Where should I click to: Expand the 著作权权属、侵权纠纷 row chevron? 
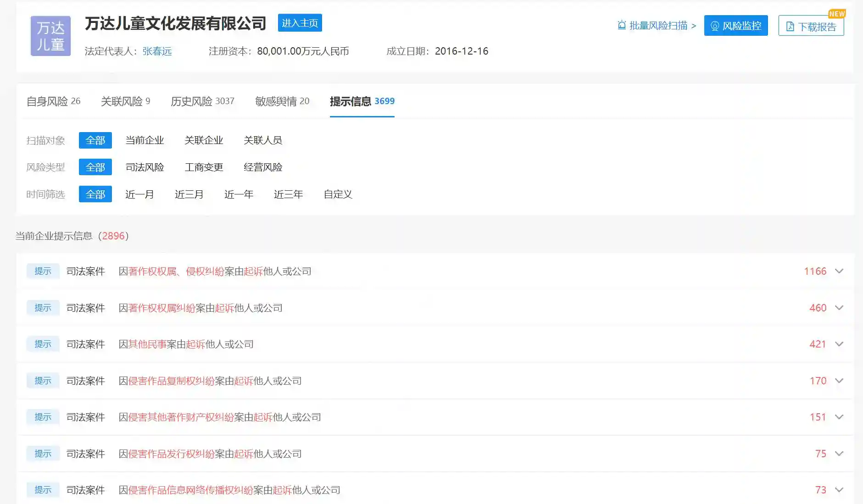click(839, 271)
